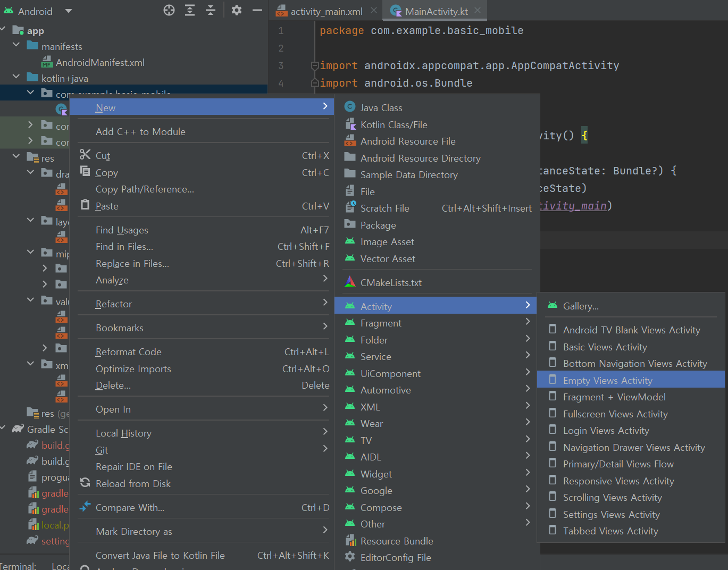The width and height of the screenshot is (728, 570).
Task: Click the Expand All icon in project panel
Action: pos(190,10)
